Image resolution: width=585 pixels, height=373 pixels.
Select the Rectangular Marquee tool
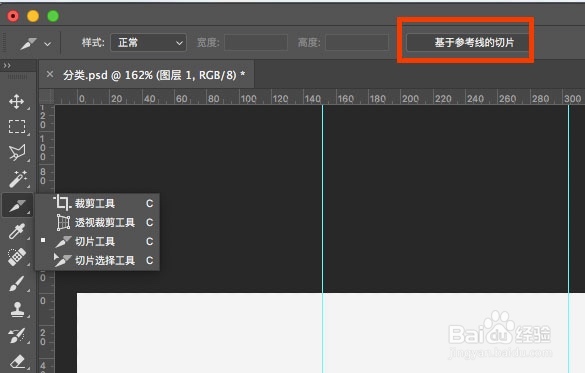coord(17,126)
